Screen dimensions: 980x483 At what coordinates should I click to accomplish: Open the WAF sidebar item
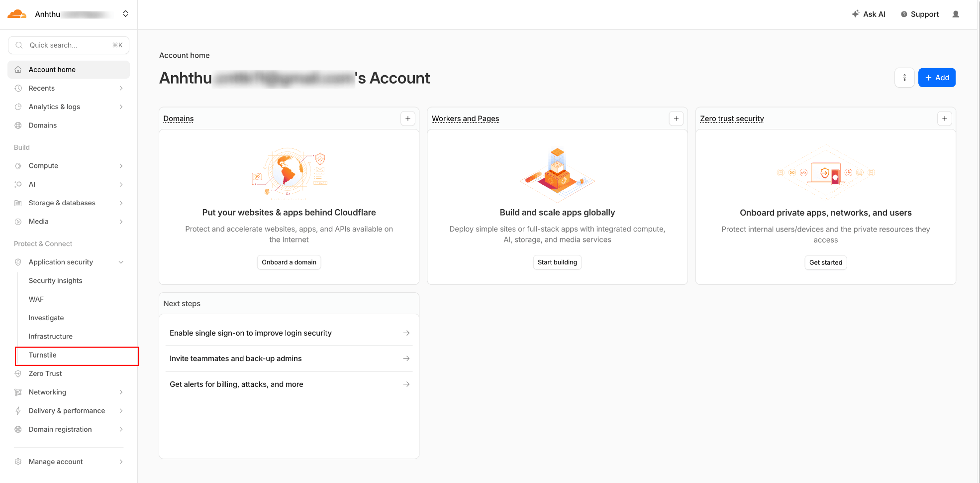36,299
